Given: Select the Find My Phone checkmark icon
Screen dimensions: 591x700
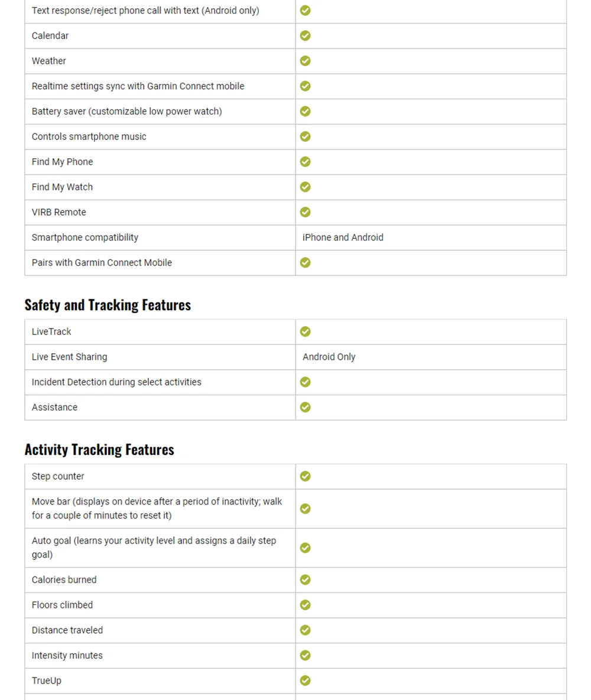Looking at the screenshot, I should click(305, 162).
